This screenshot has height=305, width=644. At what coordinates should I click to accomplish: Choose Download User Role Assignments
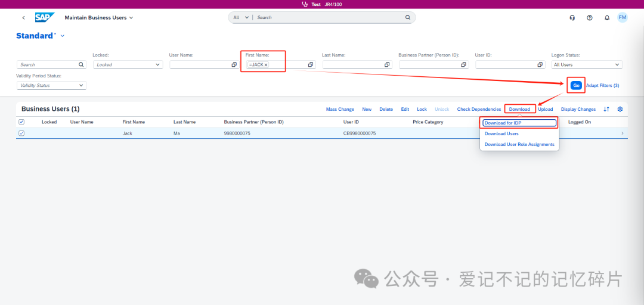click(519, 145)
